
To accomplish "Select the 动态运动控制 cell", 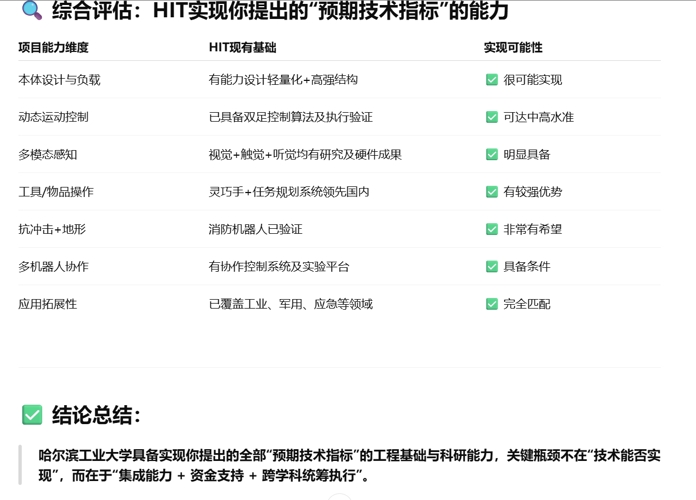I will (x=53, y=117).
